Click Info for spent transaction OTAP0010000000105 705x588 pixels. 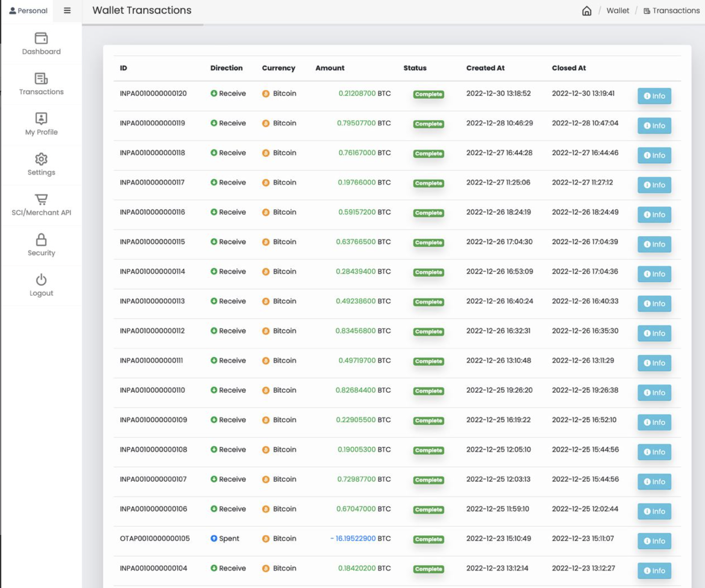654,541
